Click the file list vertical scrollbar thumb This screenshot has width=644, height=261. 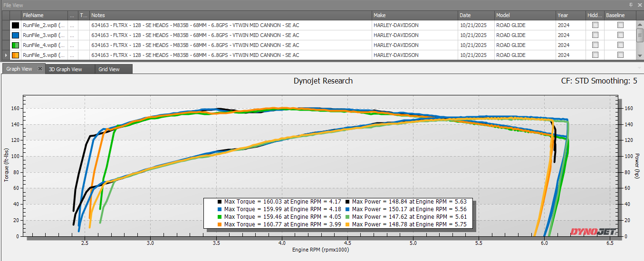click(640, 35)
